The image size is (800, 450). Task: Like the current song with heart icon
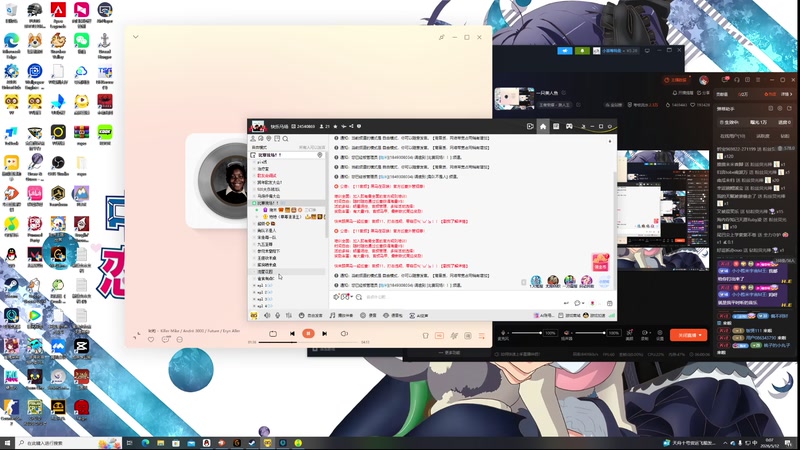tap(151, 339)
